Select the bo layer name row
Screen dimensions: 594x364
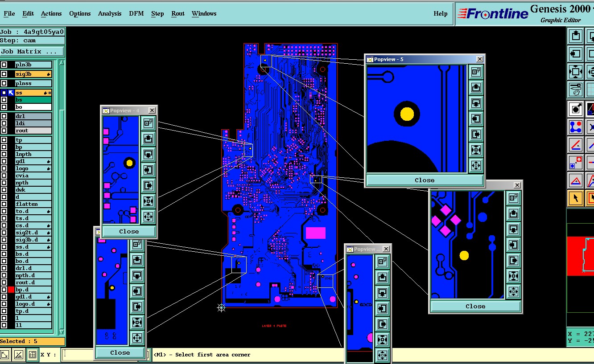pyautogui.click(x=33, y=107)
